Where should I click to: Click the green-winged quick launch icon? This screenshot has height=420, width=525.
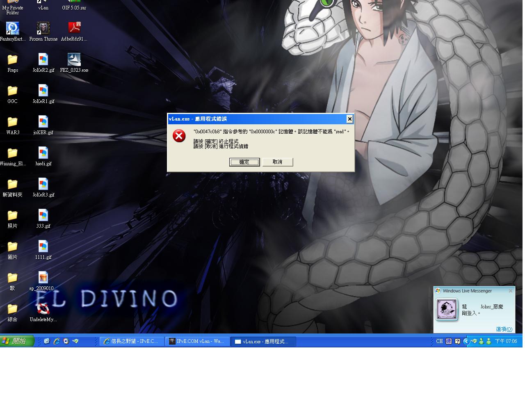pos(75,341)
